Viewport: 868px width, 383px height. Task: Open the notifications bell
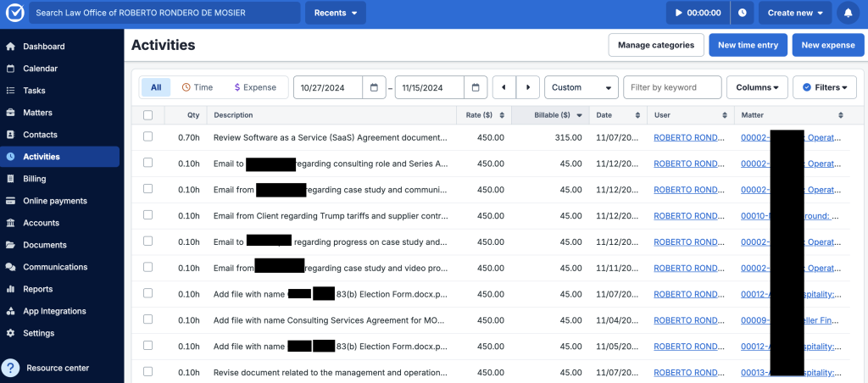[x=848, y=13]
